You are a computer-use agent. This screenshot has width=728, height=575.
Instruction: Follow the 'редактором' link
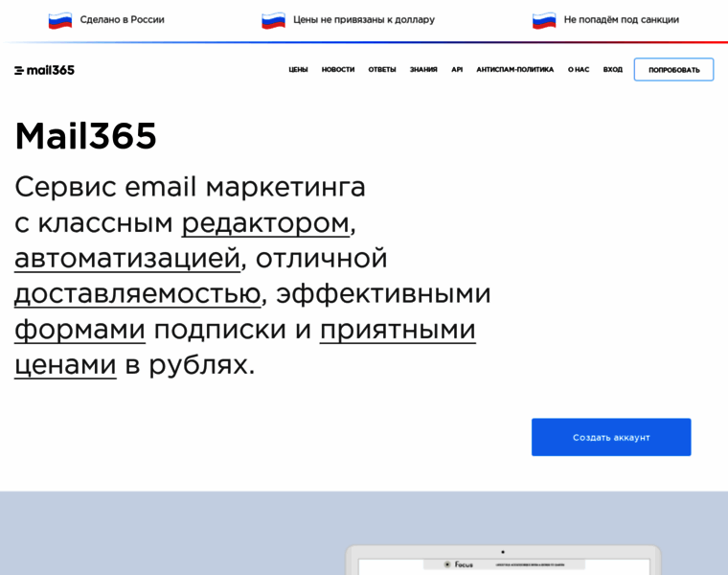point(265,223)
